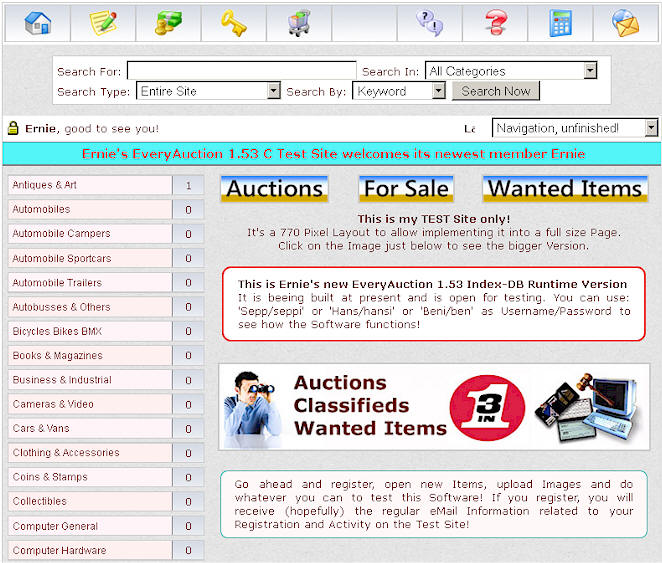The image size is (662, 563).
Task: Open the Automobile Campers category
Action: [90, 233]
